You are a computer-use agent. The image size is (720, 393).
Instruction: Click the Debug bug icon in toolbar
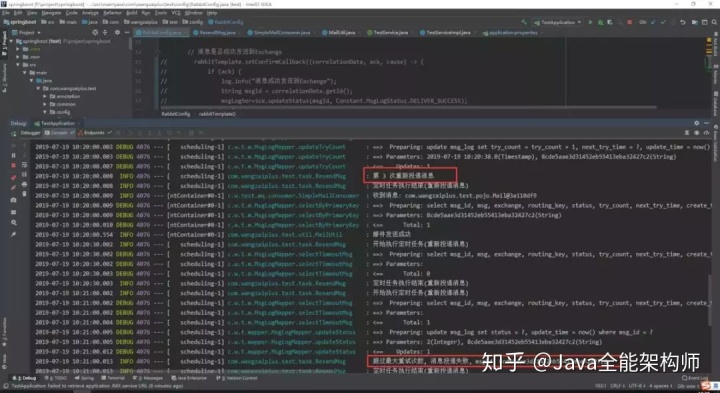click(x=600, y=22)
